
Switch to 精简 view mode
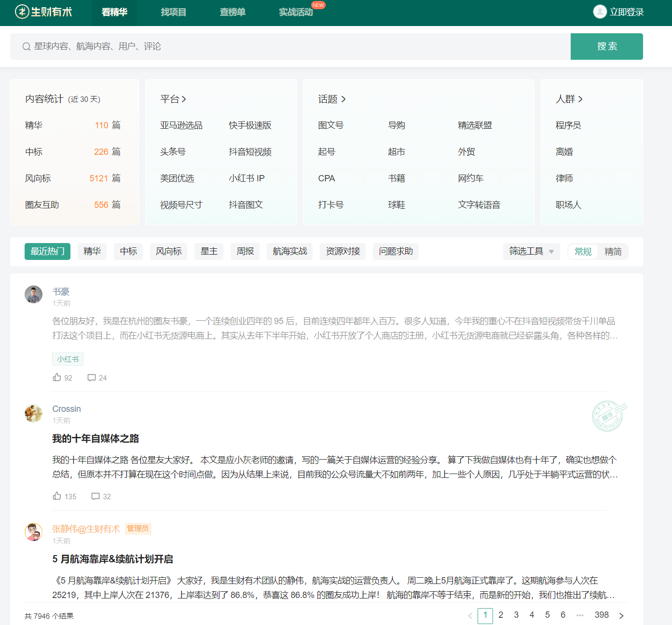click(x=613, y=251)
